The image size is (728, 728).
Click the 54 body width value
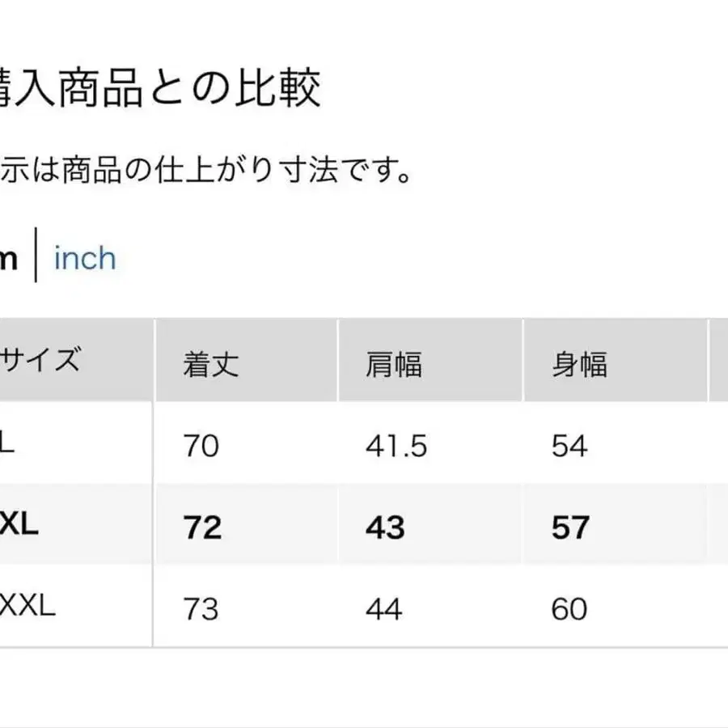[x=571, y=444]
